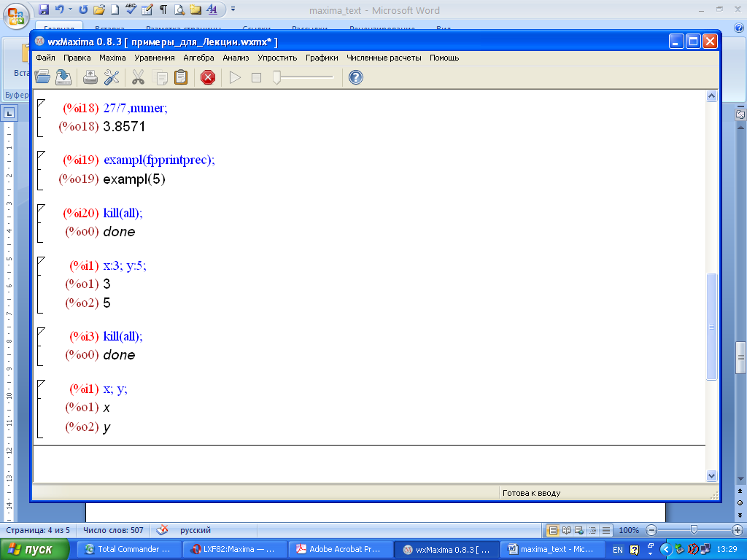The image size is (747, 560).
Task: Open the Графики menu
Action: click(322, 58)
